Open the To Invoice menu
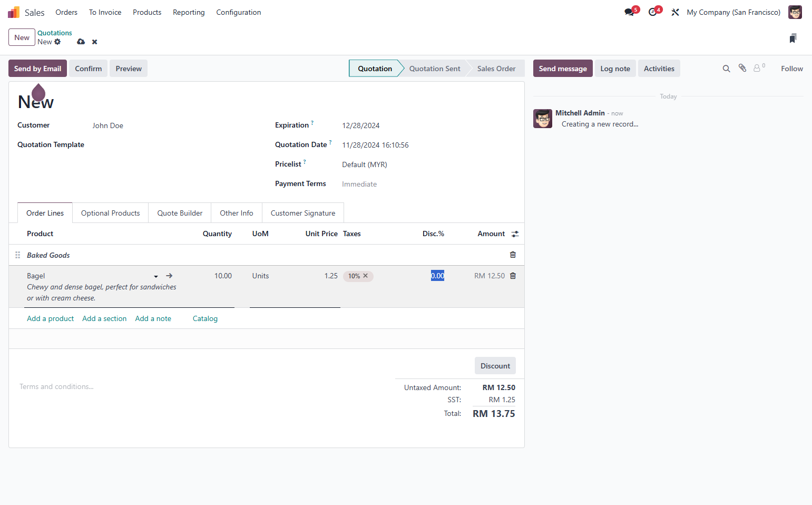The height and width of the screenshot is (505, 812). [105, 12]
